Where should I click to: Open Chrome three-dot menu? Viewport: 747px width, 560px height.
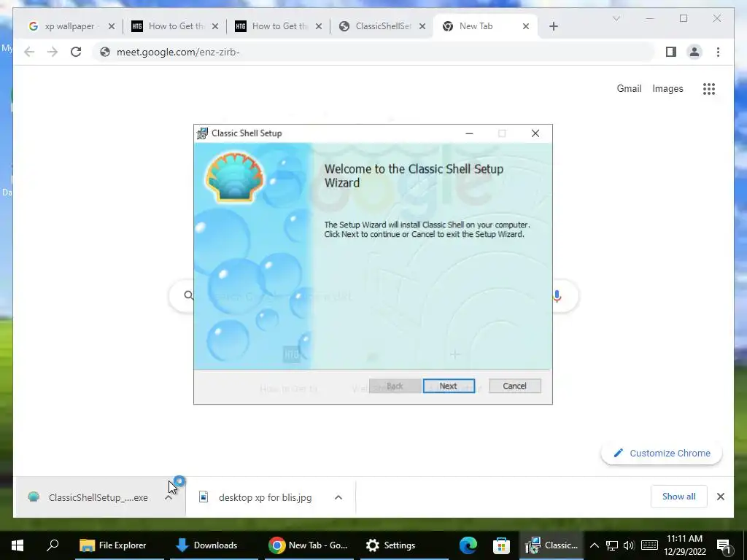pyautogui.click(x=718, y=52)
